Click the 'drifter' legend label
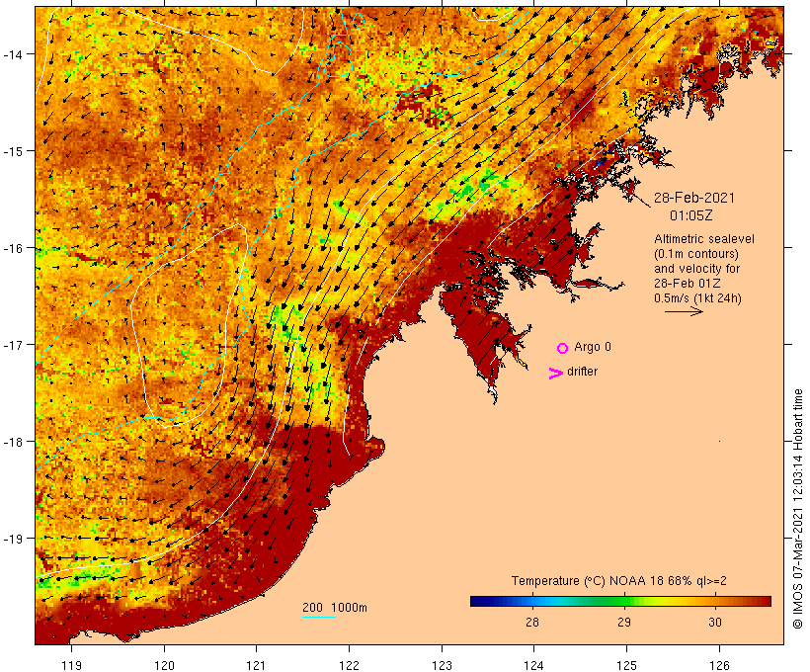 coord(582,372)
